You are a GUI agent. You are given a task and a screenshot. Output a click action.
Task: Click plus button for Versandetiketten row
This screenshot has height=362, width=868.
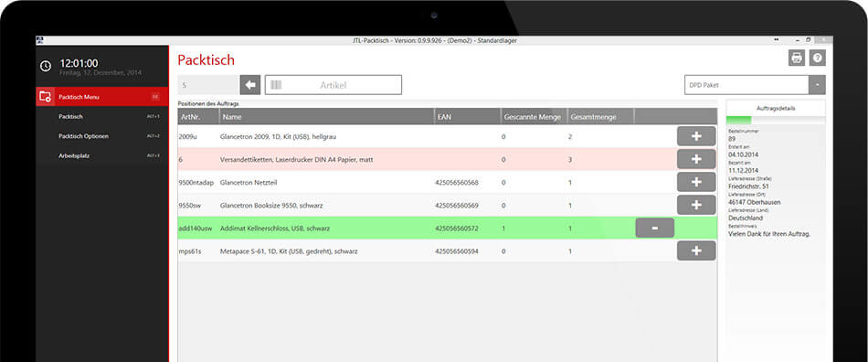point(696,159)
